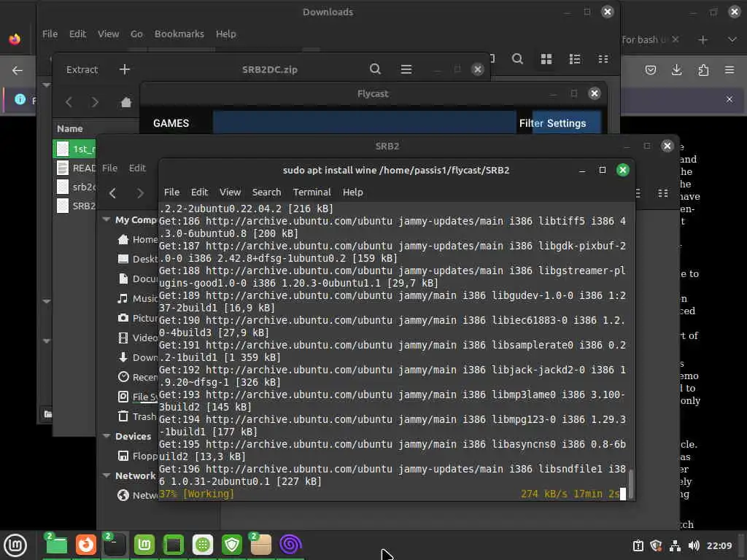The width and height of the screenshot is (747, 560).
Task: Go forward in the SRB2 file manager
Action: click(140, 192)
